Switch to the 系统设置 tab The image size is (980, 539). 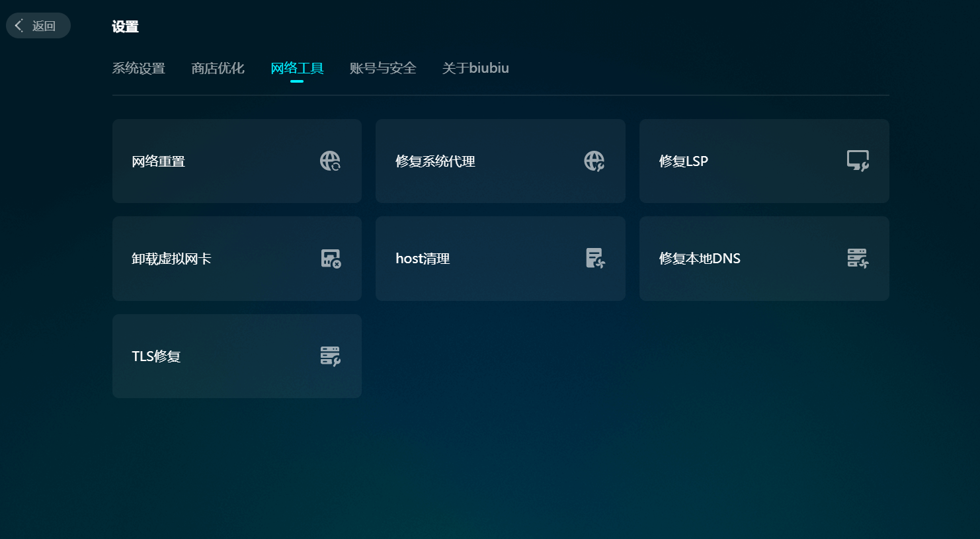click(138, 68)
